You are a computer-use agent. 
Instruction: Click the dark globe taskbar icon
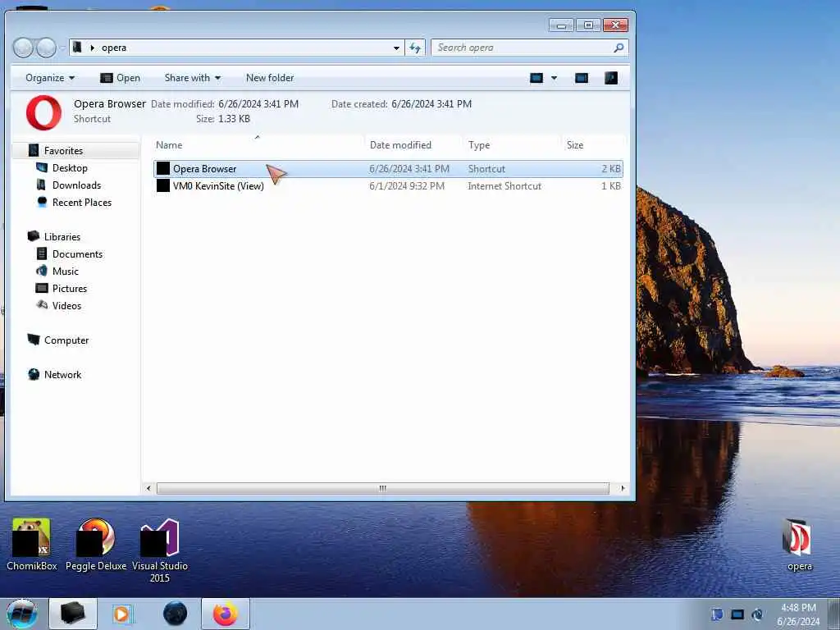pyautogui.click(x=176, y=614)
